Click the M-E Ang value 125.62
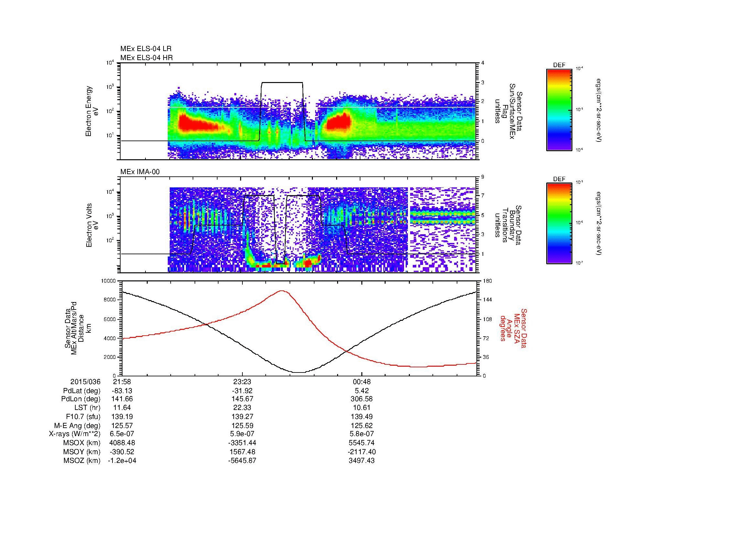 click(362, 425)
